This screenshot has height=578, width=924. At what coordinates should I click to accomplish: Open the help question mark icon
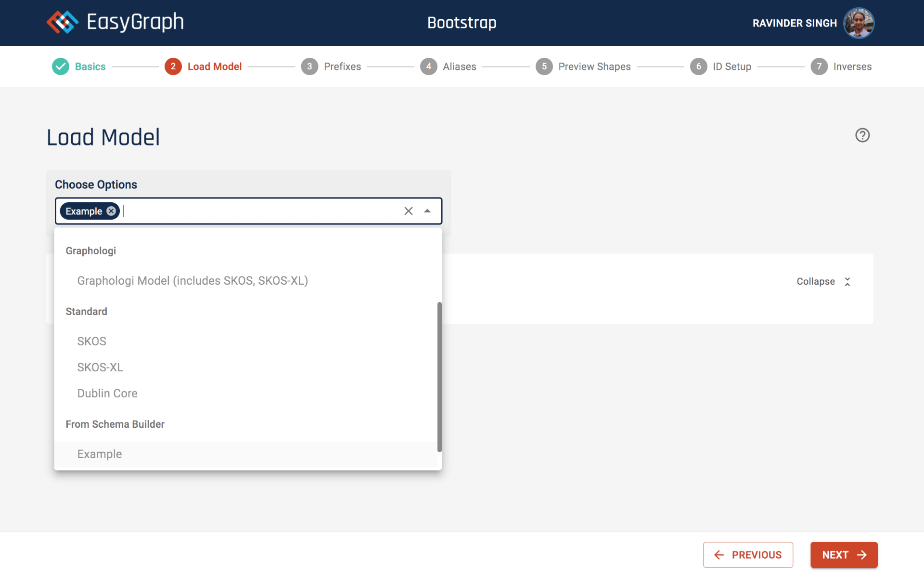[x=862, y=135]
